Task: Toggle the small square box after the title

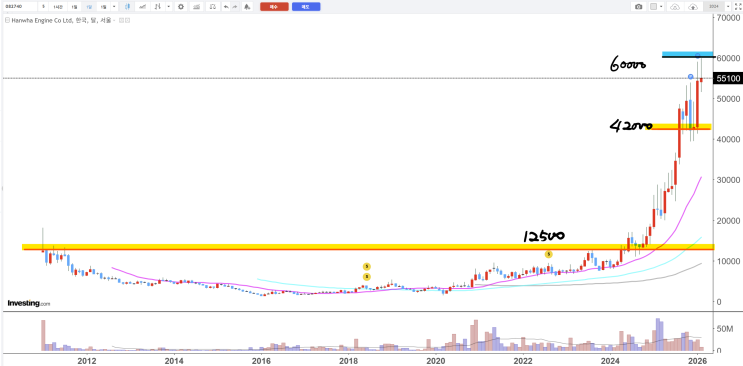Action: click(x=121, y=20)
